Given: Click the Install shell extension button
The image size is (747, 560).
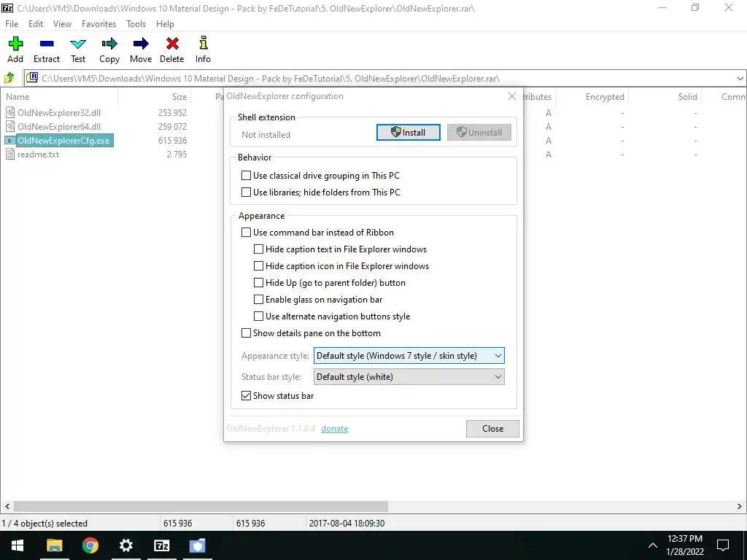Looking at the screenshot, I should 409,133.
